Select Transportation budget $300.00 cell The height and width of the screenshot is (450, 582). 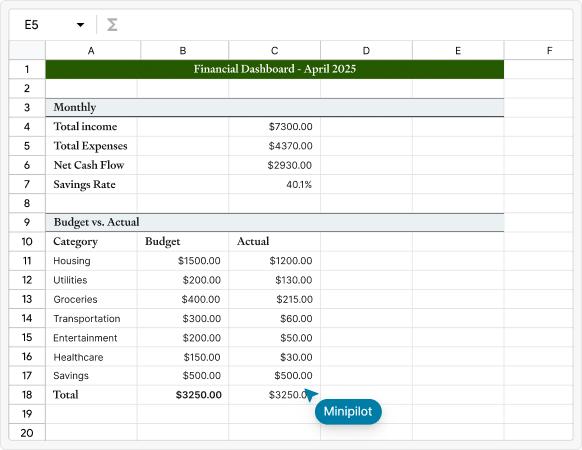tap(183, 318)
